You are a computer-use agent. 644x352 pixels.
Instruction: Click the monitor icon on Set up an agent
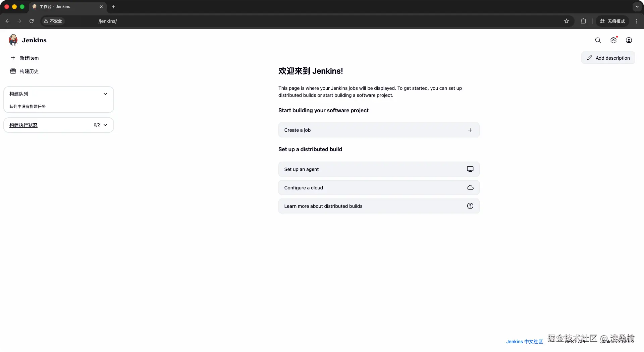coord(470,169)
